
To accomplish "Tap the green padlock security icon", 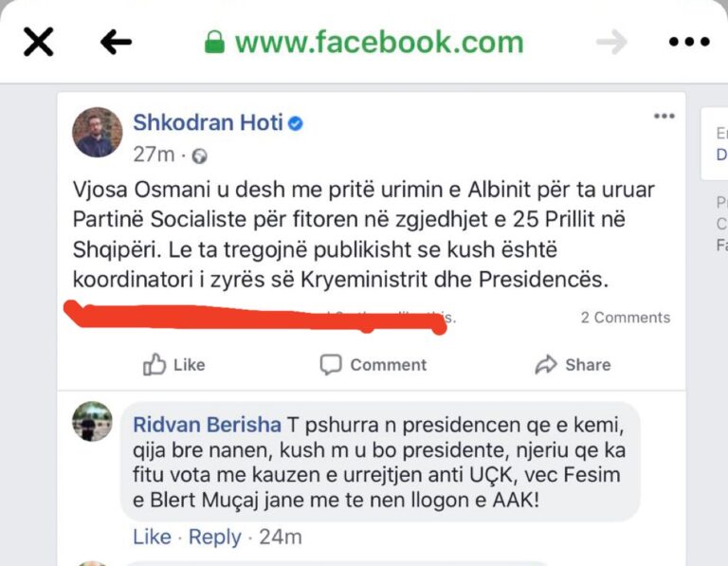I will click(x=215, y=42).
